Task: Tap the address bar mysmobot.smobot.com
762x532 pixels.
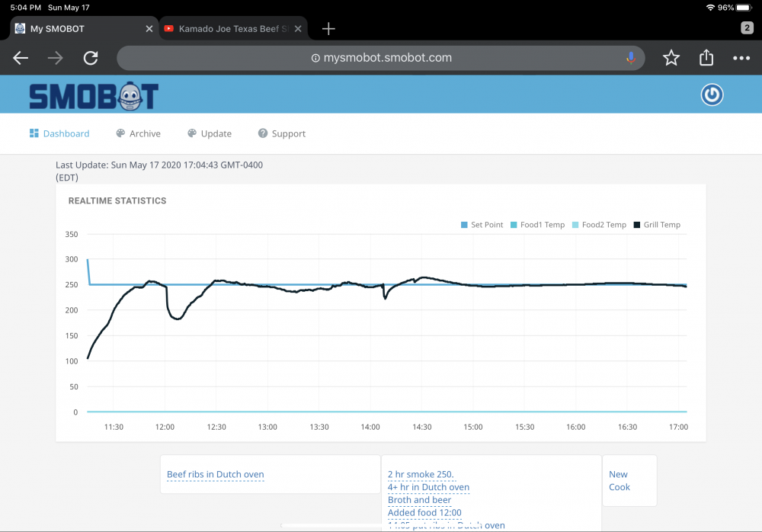Action: [x=380, y=58]
